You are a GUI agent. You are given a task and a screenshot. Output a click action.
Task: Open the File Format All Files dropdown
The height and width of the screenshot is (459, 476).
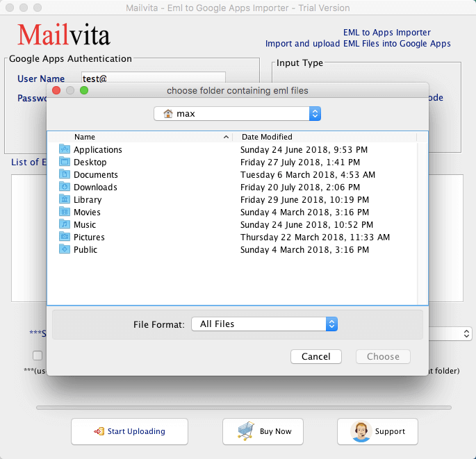click(x=265, y=324)
